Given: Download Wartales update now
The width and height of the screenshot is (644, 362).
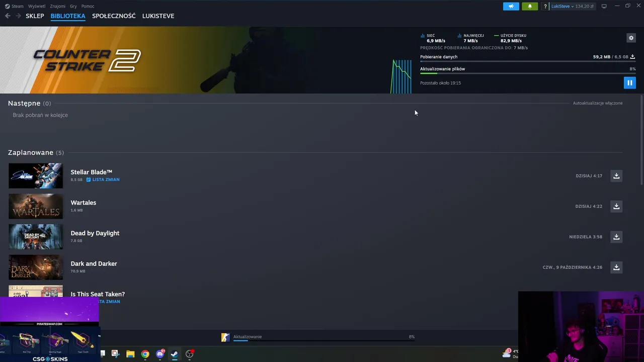Looking at the screenshot, I should [616, 206].
